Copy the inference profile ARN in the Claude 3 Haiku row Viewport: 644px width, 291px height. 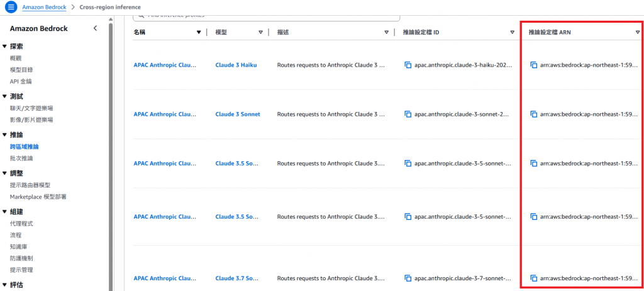point(533,65)
